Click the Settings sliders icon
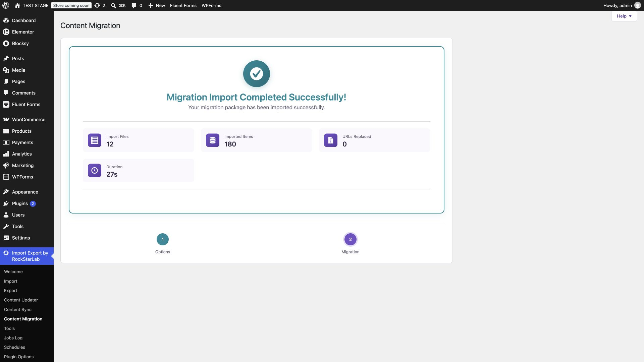The width and height of the screenshot is (644, 362). coord(6,238)
